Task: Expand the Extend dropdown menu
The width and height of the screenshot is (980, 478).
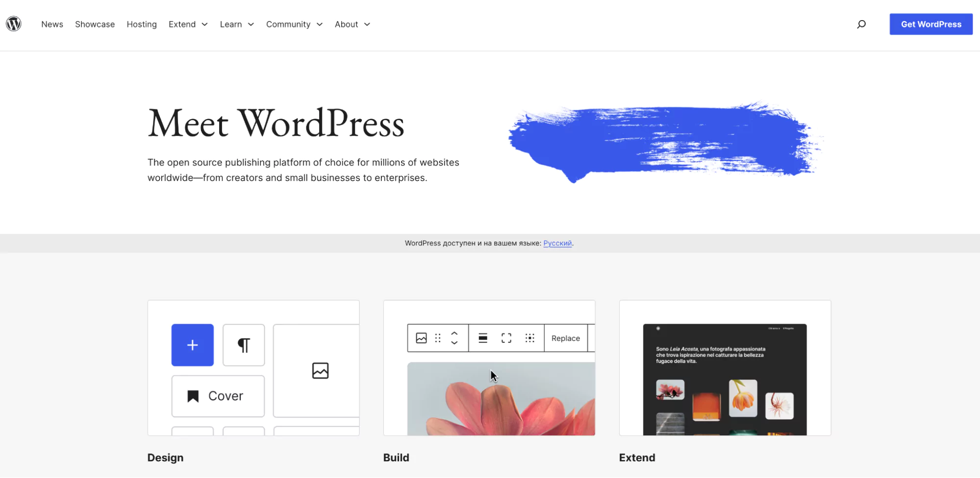Action: tap(188, 24)
